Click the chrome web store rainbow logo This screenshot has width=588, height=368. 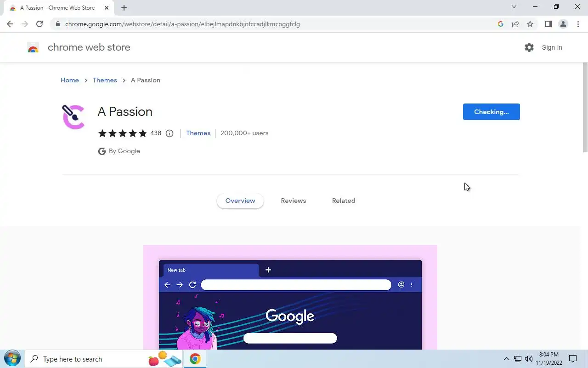(x=33, y=47)
